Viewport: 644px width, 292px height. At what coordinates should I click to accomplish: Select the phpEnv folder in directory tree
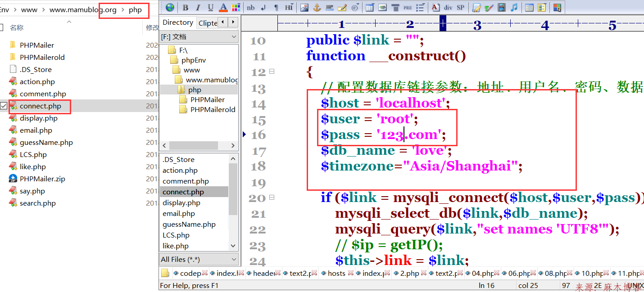click(194, 60)
